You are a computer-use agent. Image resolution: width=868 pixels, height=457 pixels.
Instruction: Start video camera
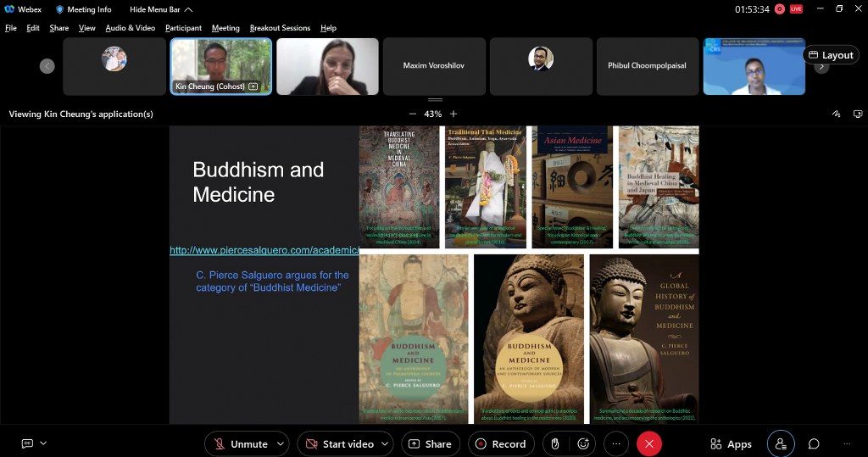click(x=340, y=443)
